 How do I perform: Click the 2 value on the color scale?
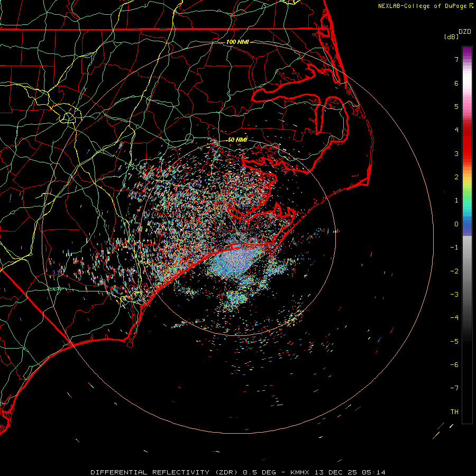[x=456, y=177]
